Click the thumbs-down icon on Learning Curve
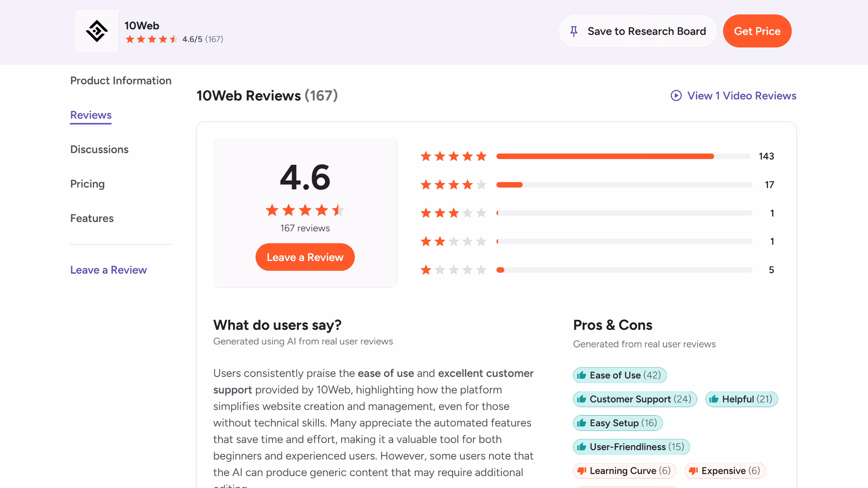 581,471
